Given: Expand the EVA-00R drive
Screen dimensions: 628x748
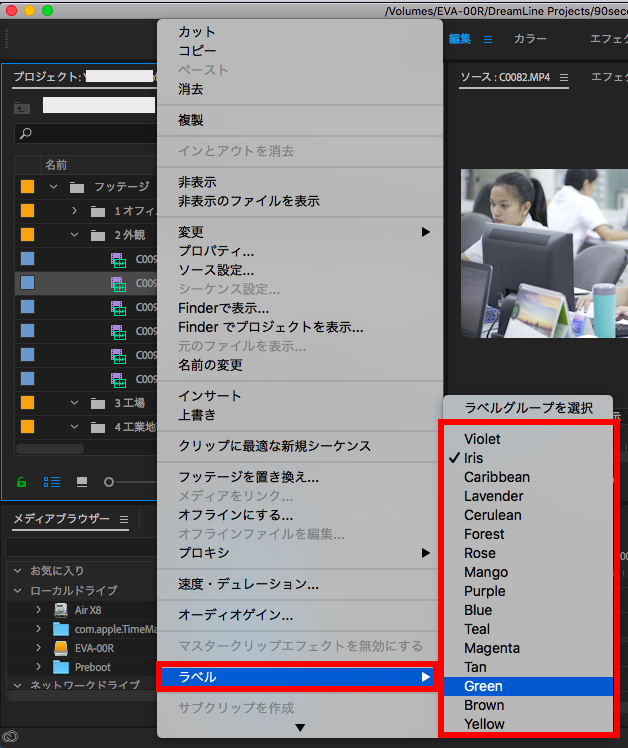Looking at the screenshot, I should 39,648.
